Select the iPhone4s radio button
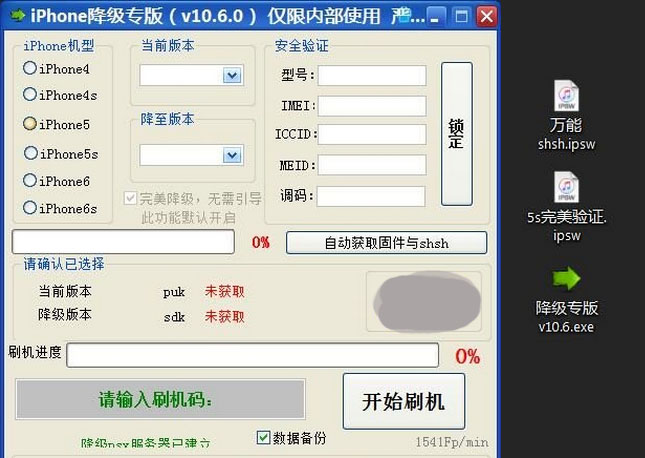The image size is (645, 458). 30,94
